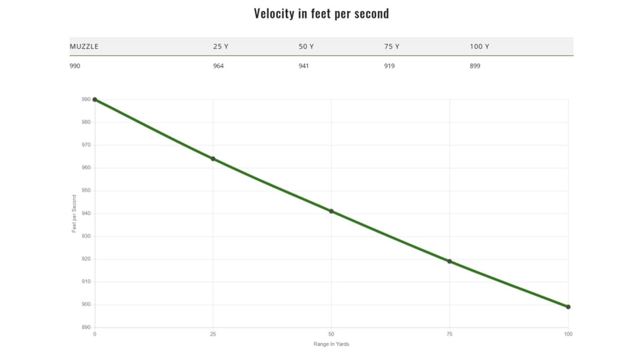Click the 950 tick label on the y-axis
Screen dimensions: 644x362
point(86,191)
